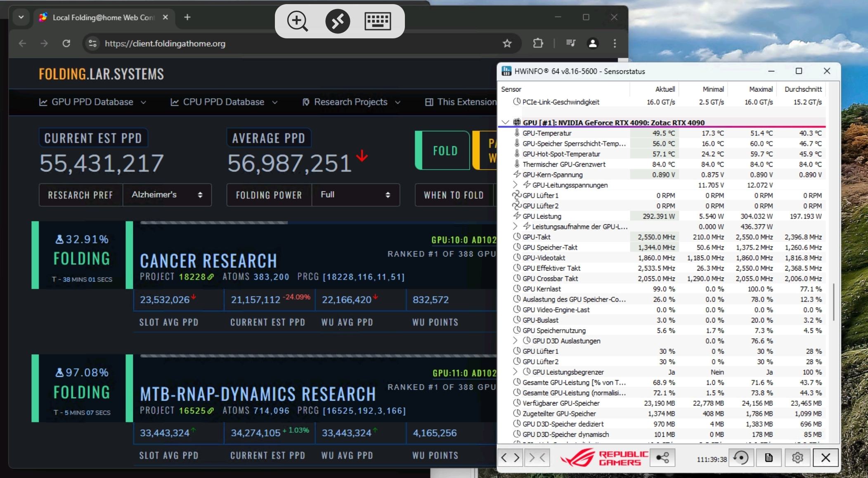Open project 18228 link icon
Screen dimensions: 868x478
210,277
